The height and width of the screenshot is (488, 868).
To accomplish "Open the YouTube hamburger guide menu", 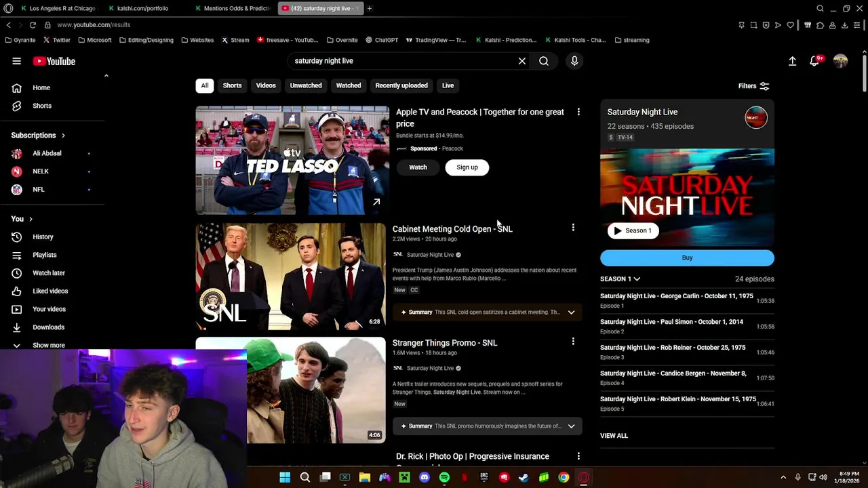I will [x=16, y=61].
